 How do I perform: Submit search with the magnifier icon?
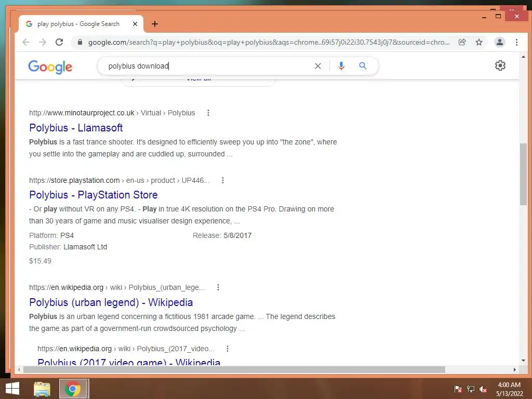(x=363, y=66)
